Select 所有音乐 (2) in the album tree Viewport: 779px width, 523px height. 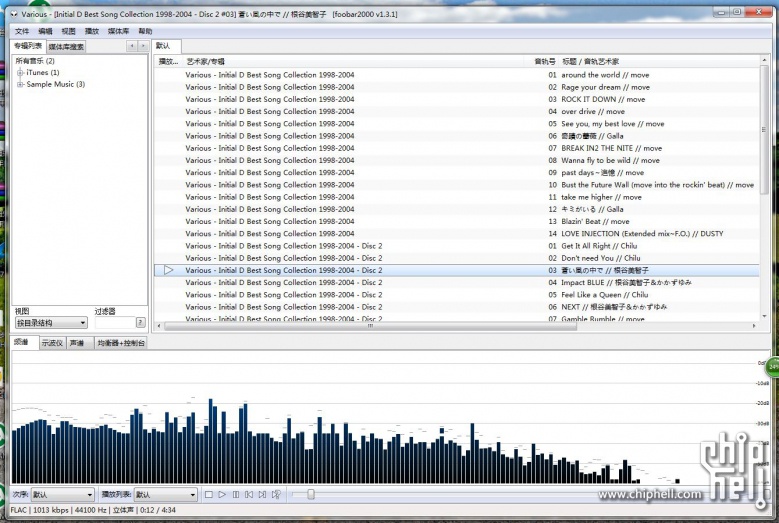point(35,61)
